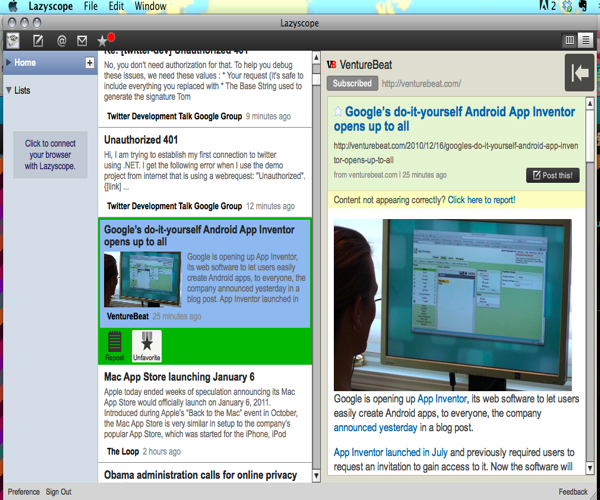Open the @ mentions icon
Image resolution: width=600 pixels, height=500 pixels.
pos(61,41)
